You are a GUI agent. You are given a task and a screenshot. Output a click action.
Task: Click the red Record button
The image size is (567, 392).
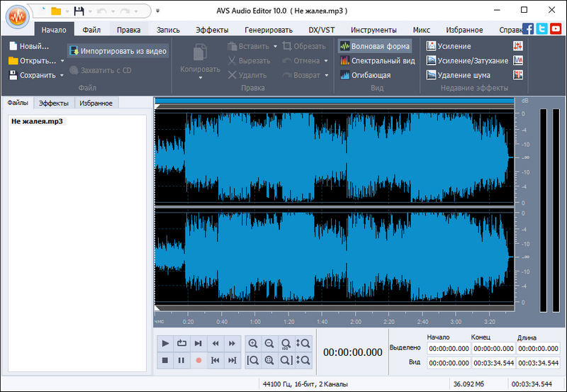(x=198, y=360)
